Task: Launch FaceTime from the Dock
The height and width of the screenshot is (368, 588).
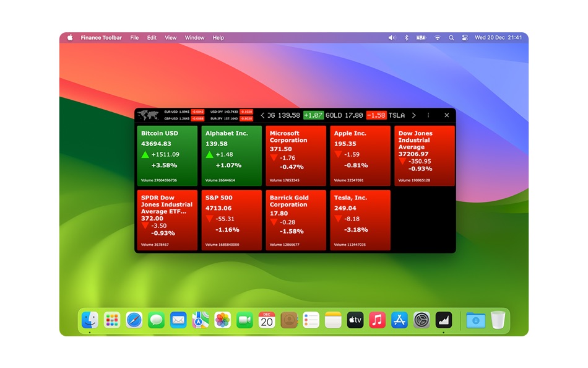Action: click(244, 320)
